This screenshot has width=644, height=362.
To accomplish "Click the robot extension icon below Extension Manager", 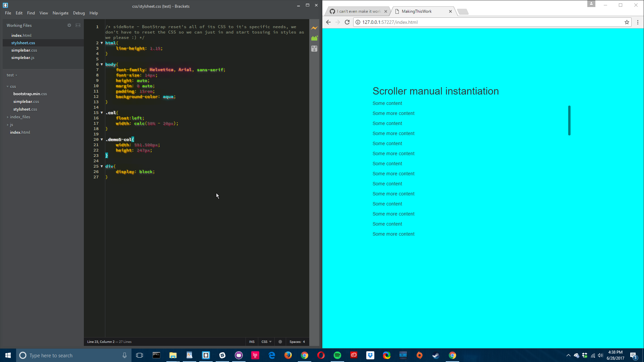I will click(x=314, y=49).
